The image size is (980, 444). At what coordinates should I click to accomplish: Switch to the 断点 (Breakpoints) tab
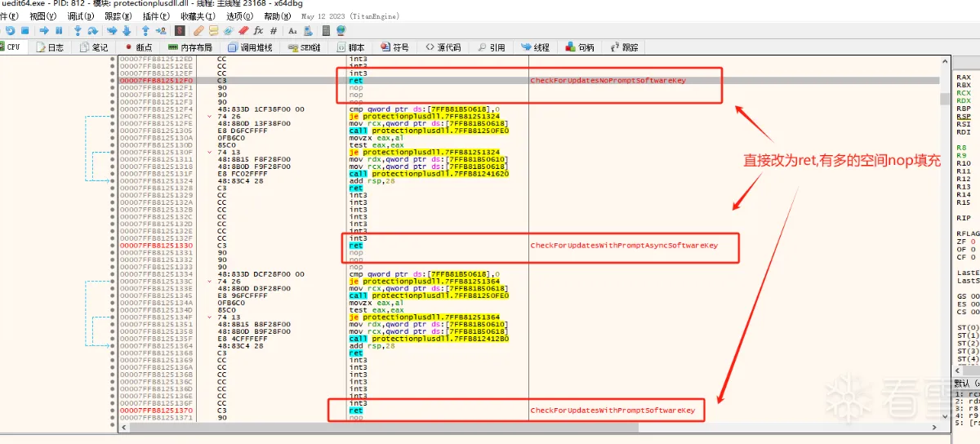(139, 47)
